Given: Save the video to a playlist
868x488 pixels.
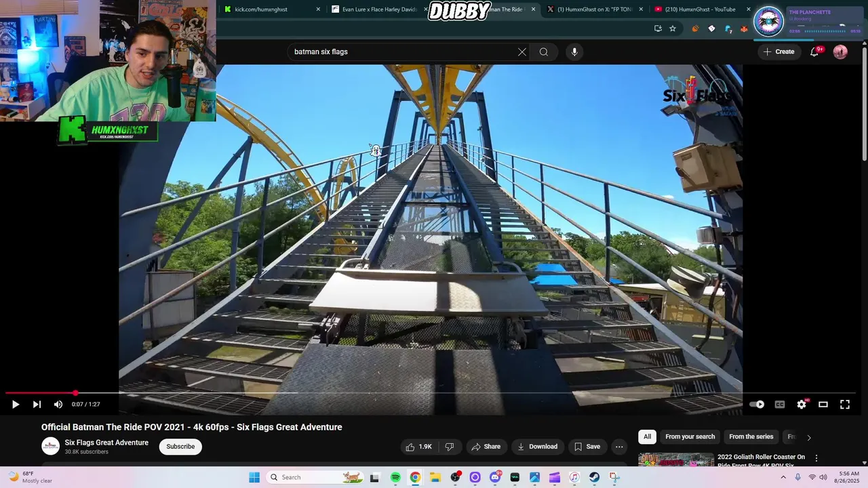Looking at the screenshot, I should click(587, 447).
